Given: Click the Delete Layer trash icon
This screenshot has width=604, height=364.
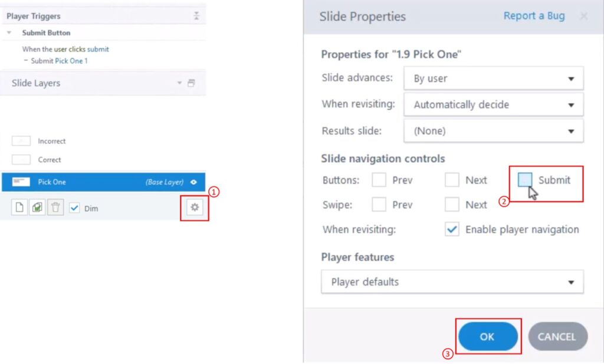Looking at the screenshot, I should click(x=55, y=208).
